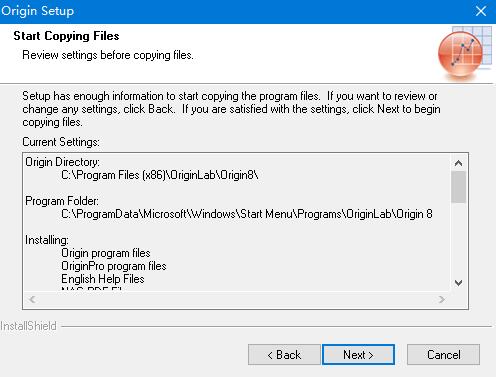Click the horizontal scroll right arrow
496x377 pixels.
(x=442, y=299)
